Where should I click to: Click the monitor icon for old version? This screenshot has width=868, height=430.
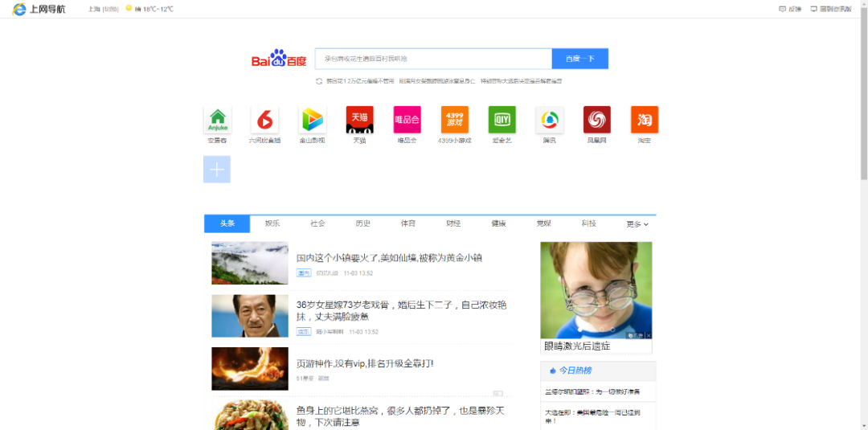click(813, 9)
